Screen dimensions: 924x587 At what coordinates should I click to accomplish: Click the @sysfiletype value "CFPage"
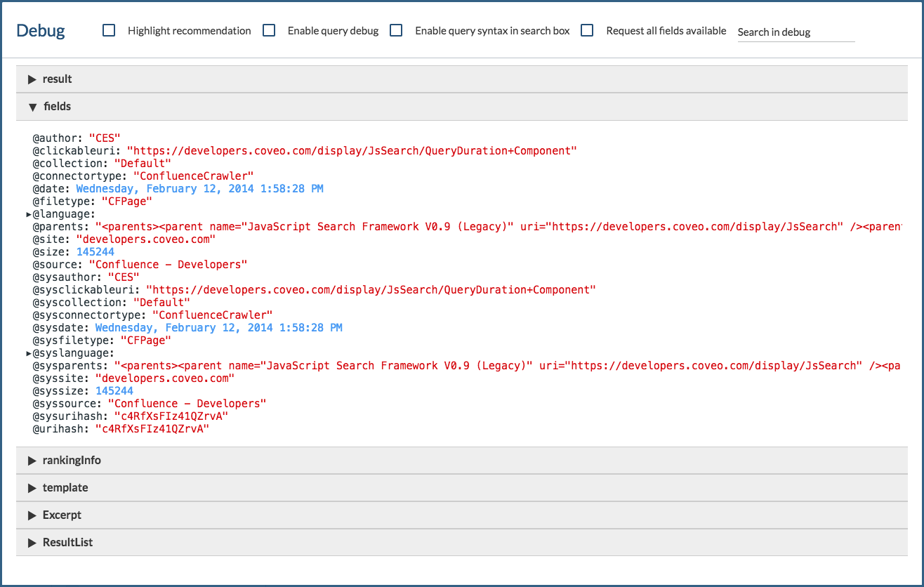pyautogui.click(x=146, y=341)
